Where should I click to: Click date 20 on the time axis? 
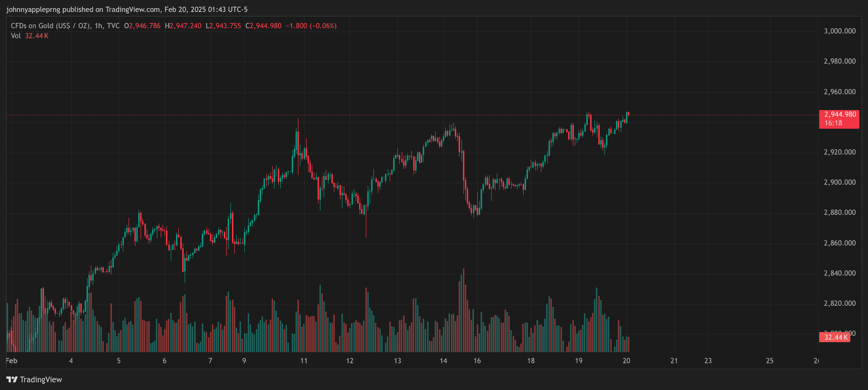tap(626, 361)
